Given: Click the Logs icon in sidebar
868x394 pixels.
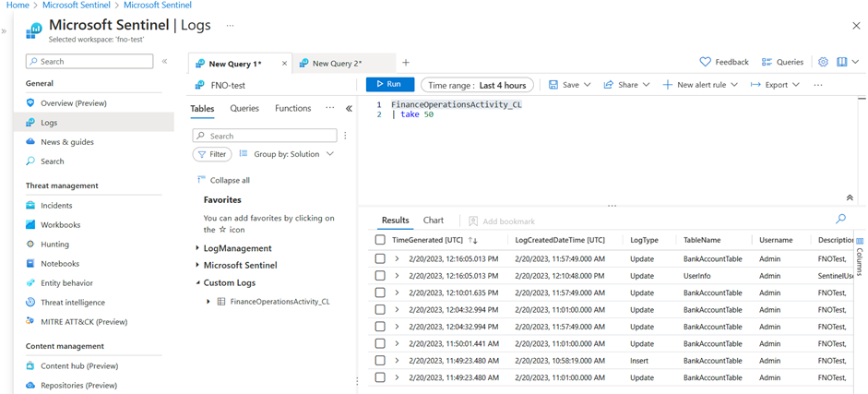Looking at the screenshot, I should pos(30,123).
